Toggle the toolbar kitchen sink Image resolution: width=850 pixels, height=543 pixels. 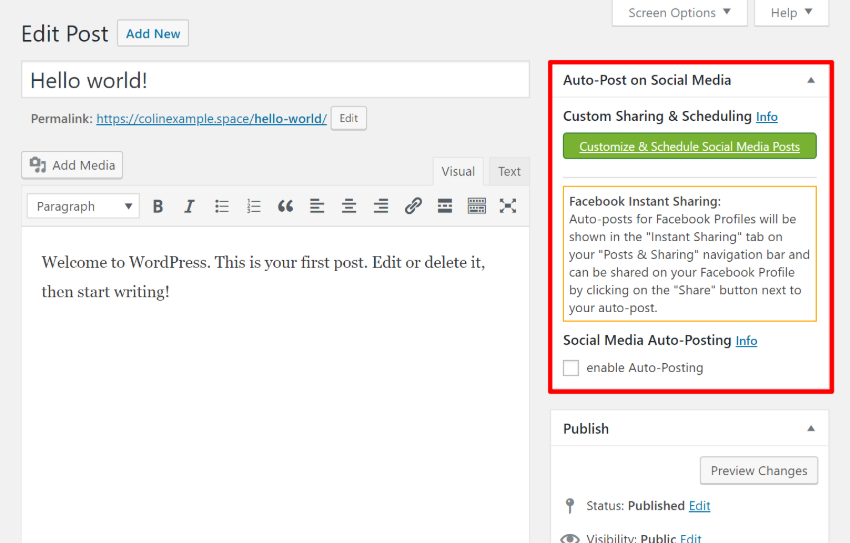477,206
